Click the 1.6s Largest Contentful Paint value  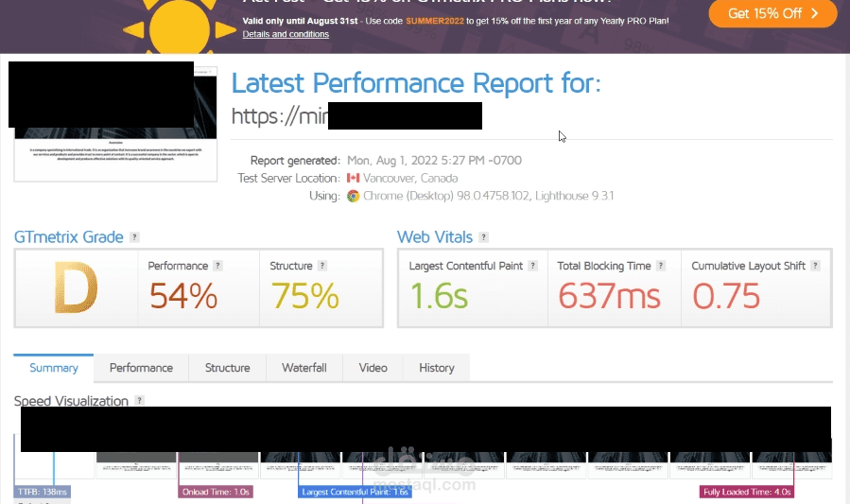pos(439,296)
